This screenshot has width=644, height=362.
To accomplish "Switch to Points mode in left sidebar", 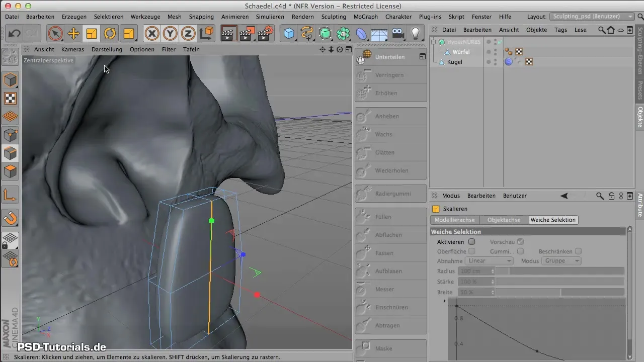I will [11, 135].
